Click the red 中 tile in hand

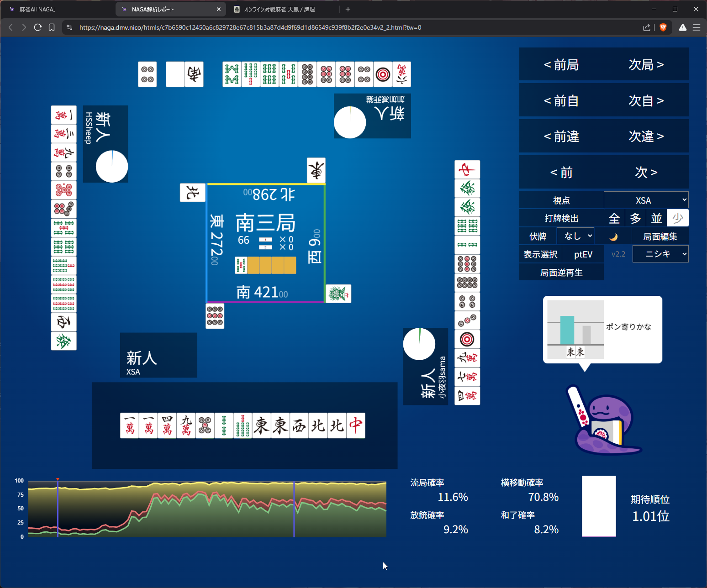(x=356, y=425)
